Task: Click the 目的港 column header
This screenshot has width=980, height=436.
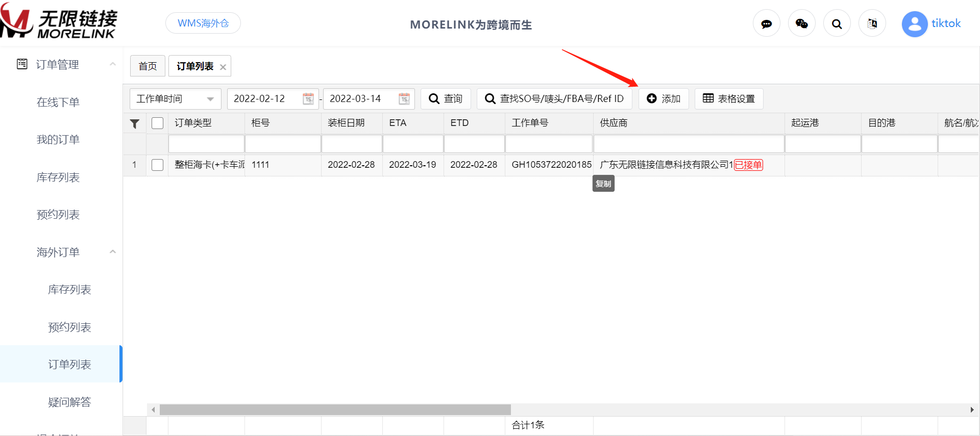Action: [899, 123]
